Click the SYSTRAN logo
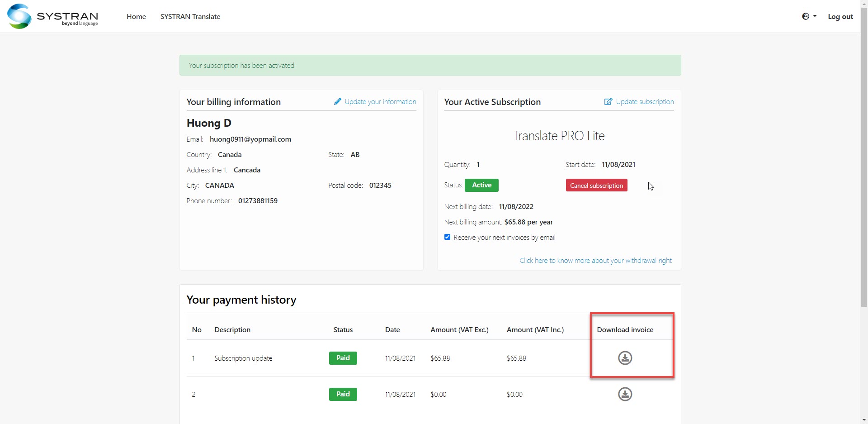868x424 pixels. [52, 16]
